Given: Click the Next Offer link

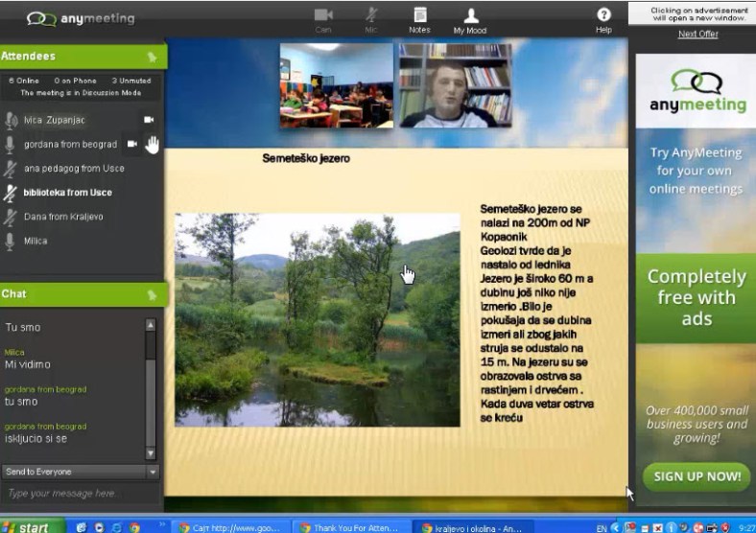Looking at the screenshot, I should [697, 35].
